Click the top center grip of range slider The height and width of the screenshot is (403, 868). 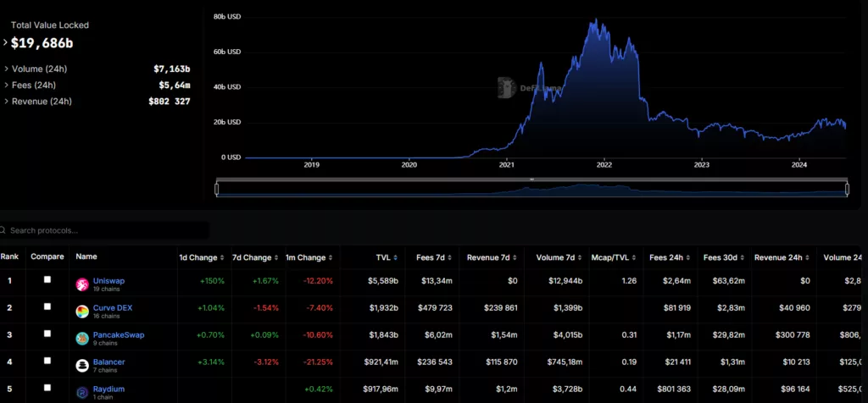click(x=532, y=179)
